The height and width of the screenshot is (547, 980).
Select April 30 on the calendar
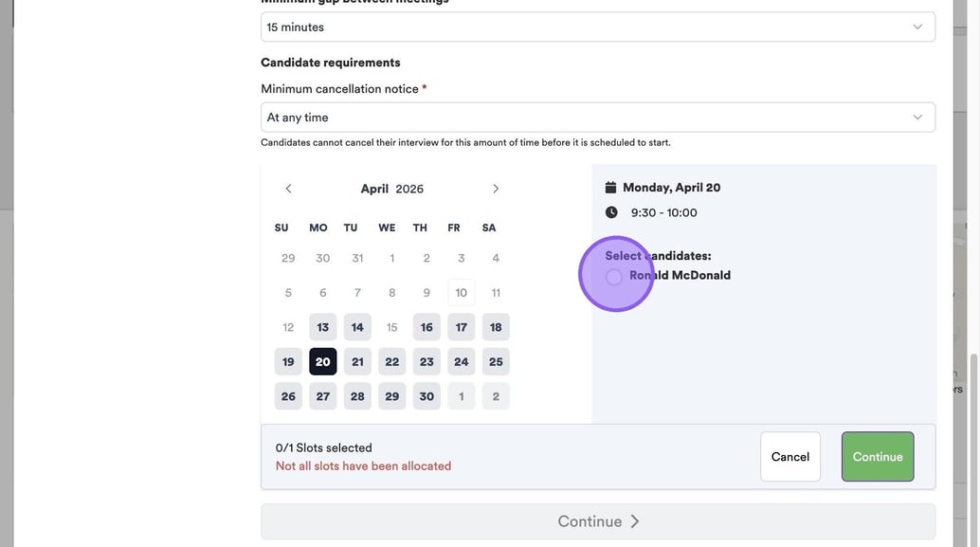[426, 396]
